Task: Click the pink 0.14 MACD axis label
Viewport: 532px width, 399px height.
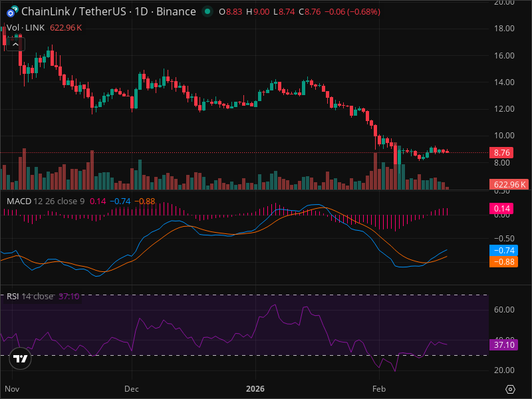Action: [501, 208]
